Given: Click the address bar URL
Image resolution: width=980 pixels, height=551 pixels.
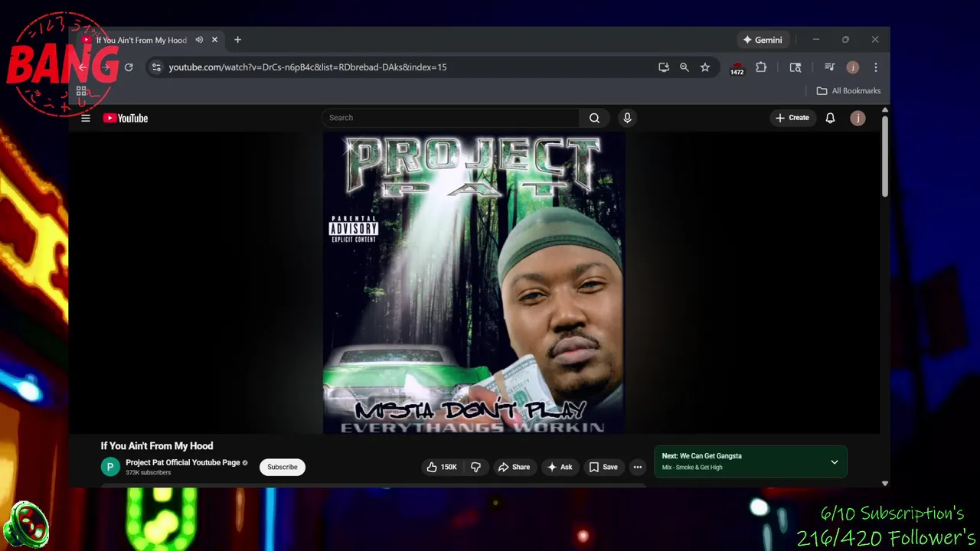Looking at the screenshot, I should 307,67.
